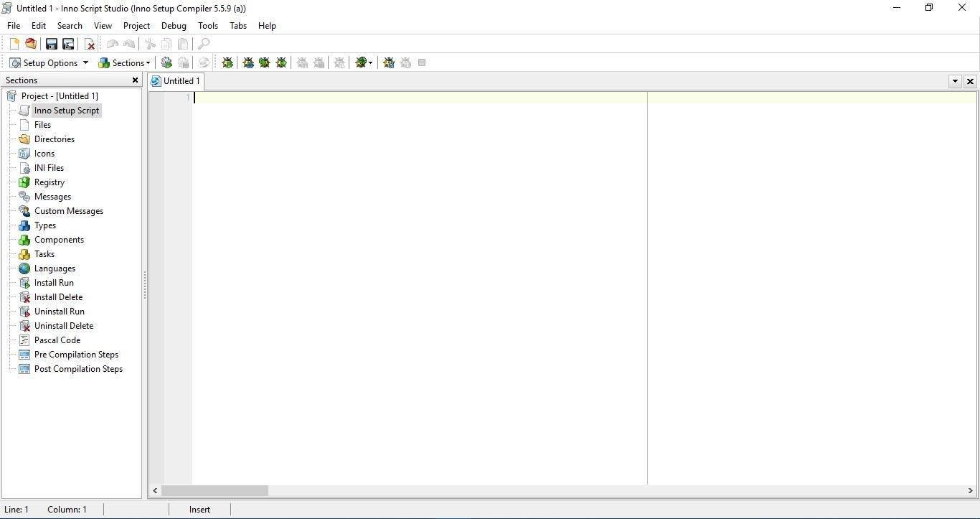Open the tab list dropdown arrow
Screen dimensions: 980x519
955,81
